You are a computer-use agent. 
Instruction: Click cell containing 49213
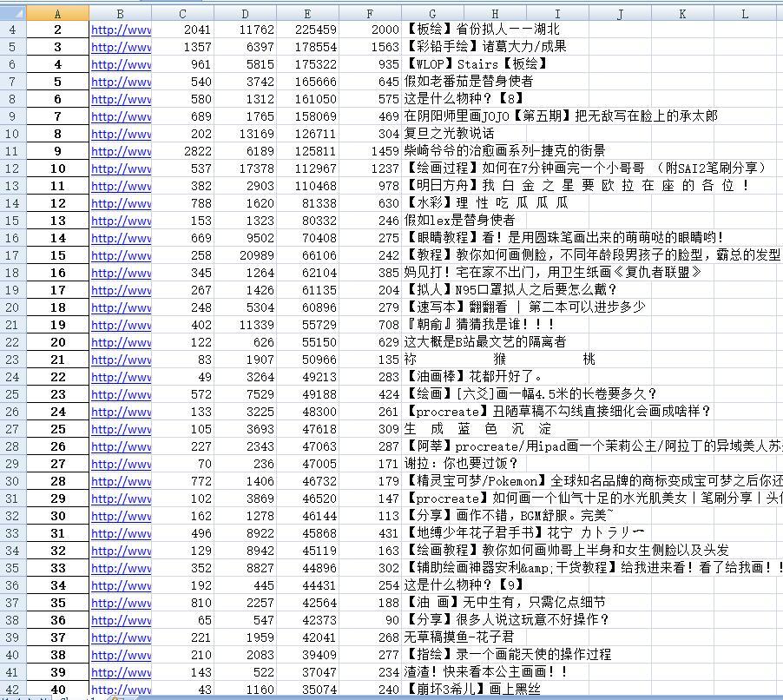[307, 377]
